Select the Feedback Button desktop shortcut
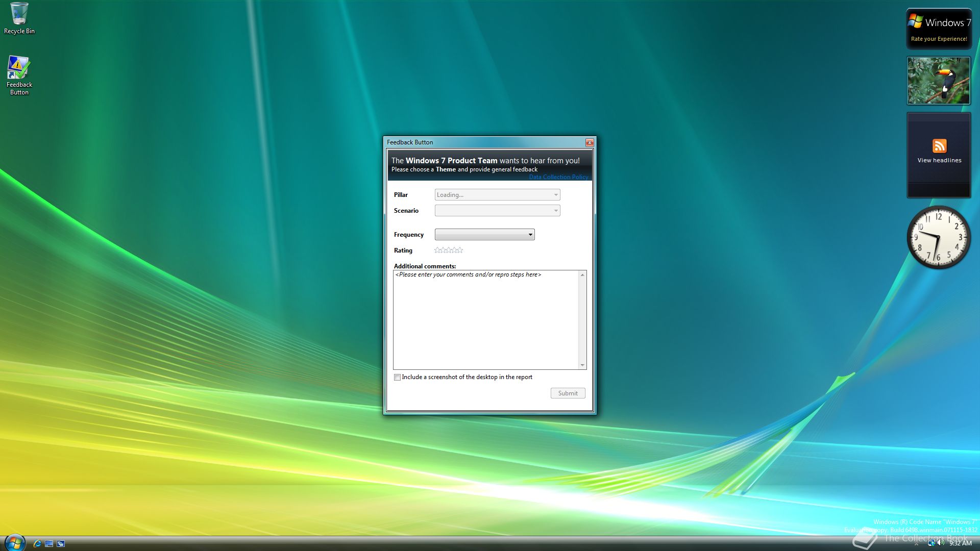 (19, 76)
